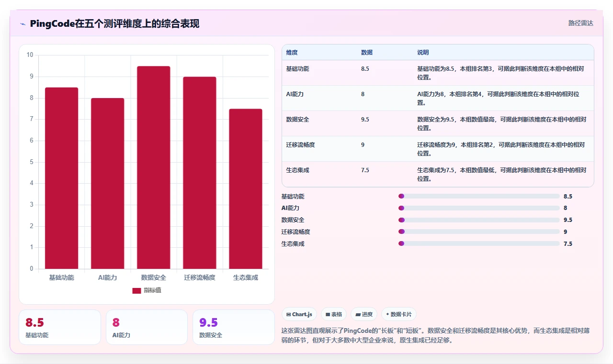Screen dimensions: 613x364
Task: Click the 迁移流畅度 bar in the chart
Action: pyautogui.click(x=200, y=173)
